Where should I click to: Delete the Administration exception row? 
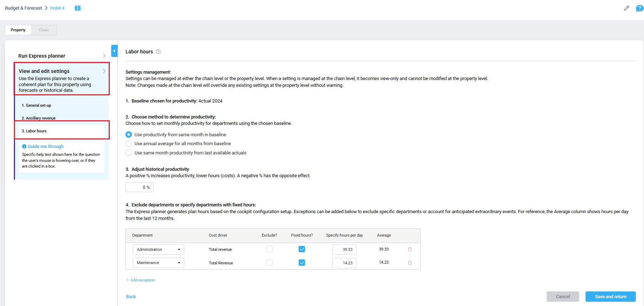pos(410,249)
